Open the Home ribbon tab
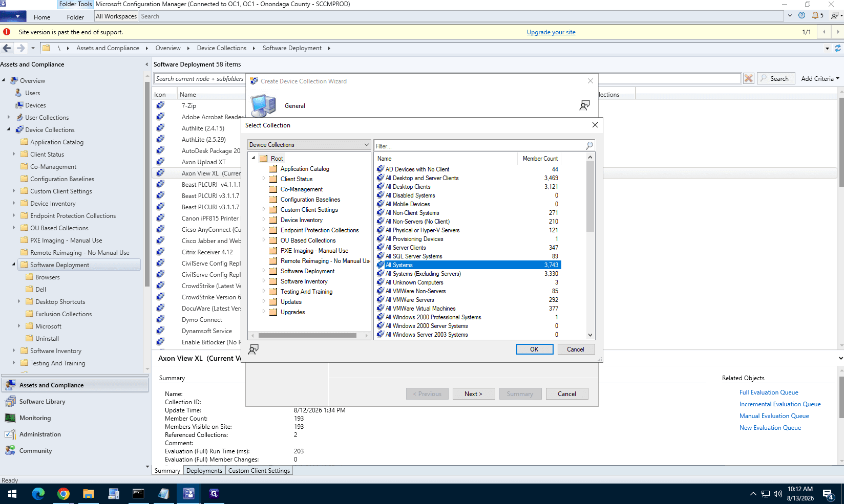Viewport: 844px width, 504px height. point(42,17)
